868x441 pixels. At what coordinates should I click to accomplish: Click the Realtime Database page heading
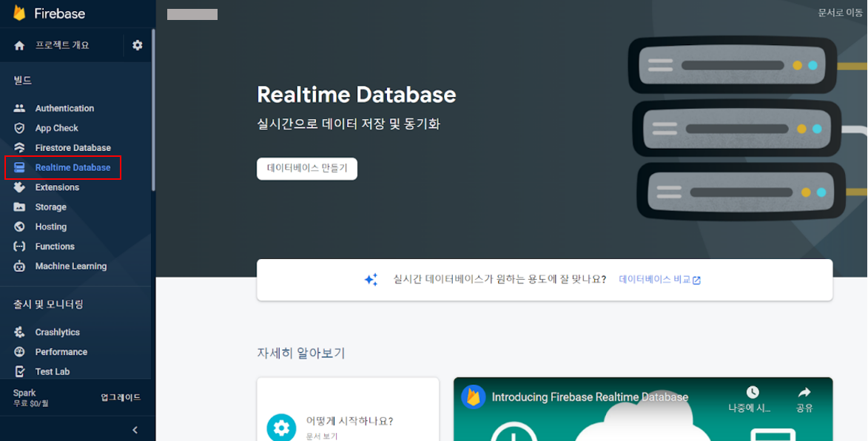tap(357, 95)
